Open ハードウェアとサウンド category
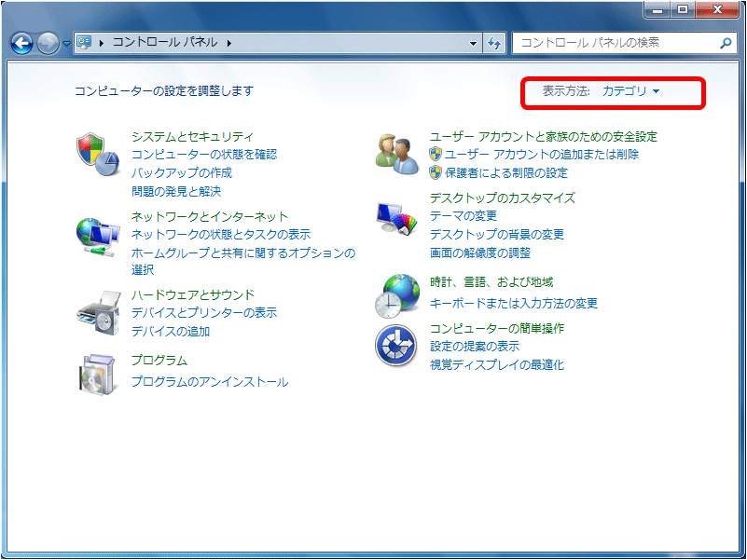Screen dimensions: 747x560 click(x=193, y=294)
